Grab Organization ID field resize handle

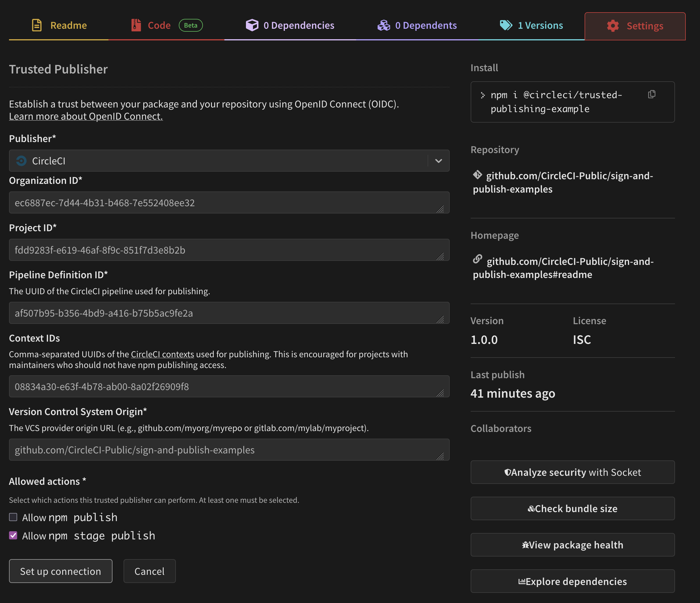click(440, 209)
